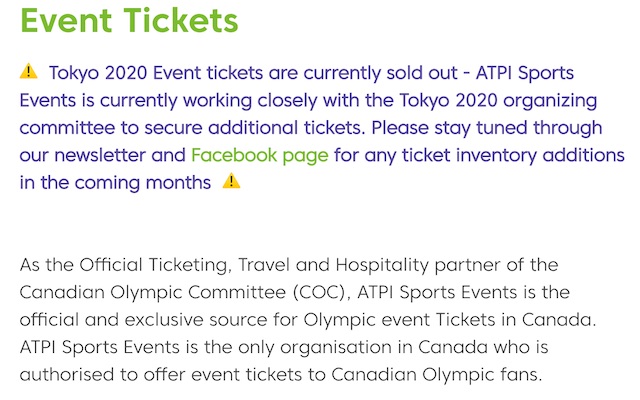Click the words Canadian Olympic Committee
The width and height of the screenshot is (640, 400).
152,292
